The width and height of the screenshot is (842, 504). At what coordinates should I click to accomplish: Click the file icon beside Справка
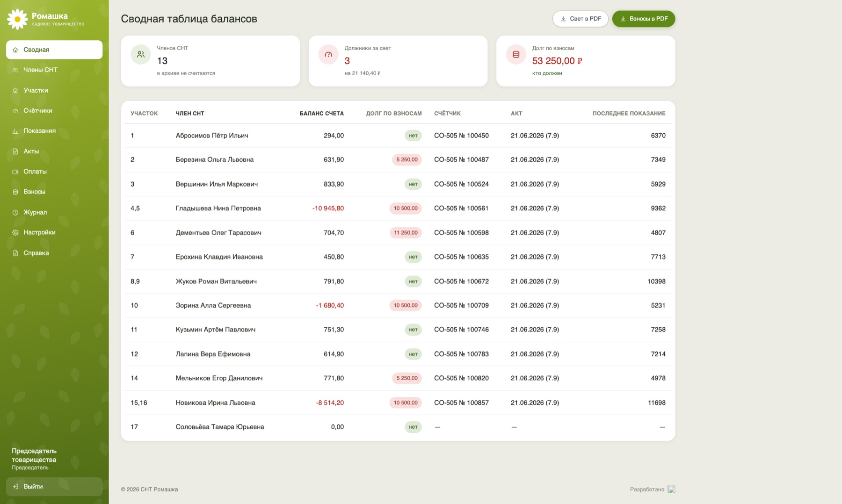tap(15, 253)
